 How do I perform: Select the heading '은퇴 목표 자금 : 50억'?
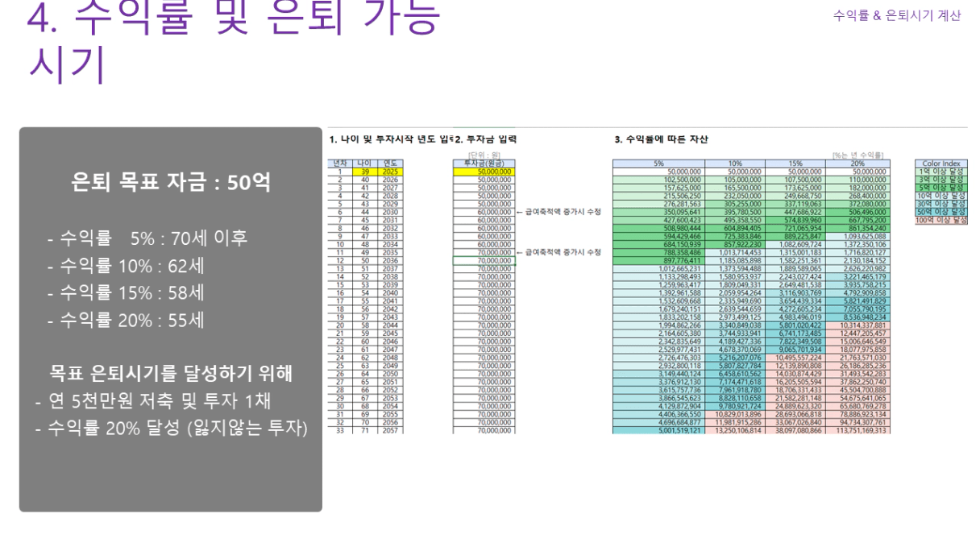(171, 183)
